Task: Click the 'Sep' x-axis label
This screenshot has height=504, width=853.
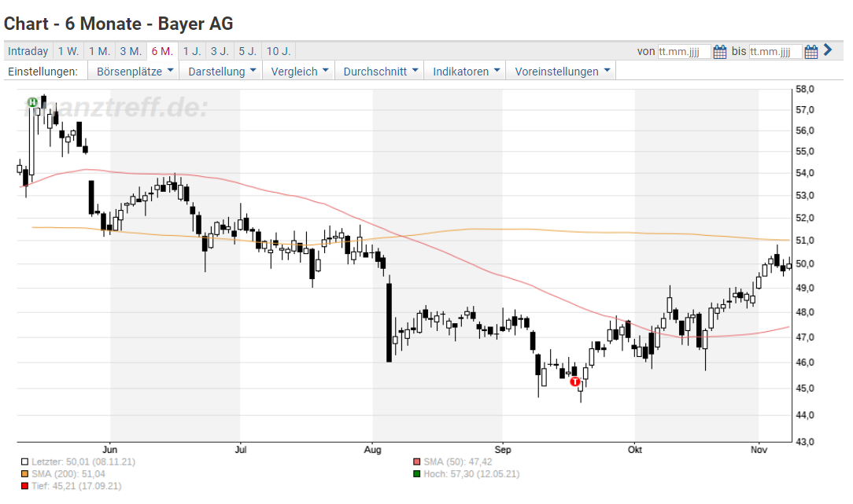Action: tap(503, 450)
